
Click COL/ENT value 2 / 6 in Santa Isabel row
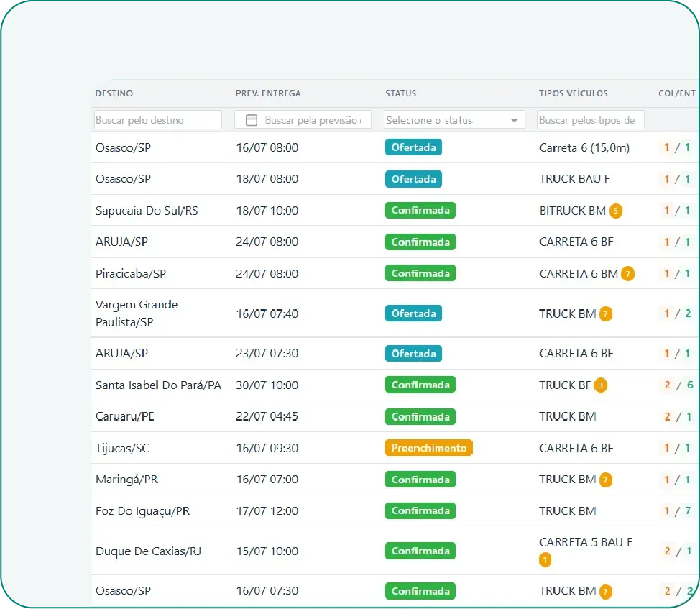click(678, 385)
